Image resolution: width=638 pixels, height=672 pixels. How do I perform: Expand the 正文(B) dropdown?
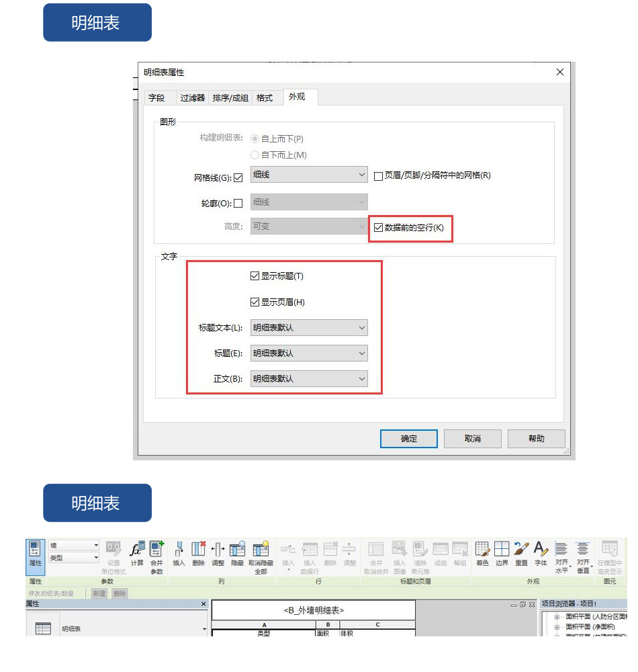coord(309,379)
